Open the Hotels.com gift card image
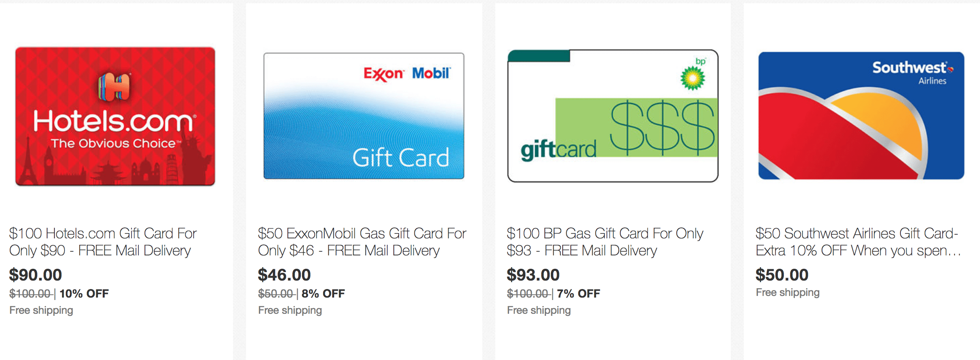980x360 pixels. 115,116
